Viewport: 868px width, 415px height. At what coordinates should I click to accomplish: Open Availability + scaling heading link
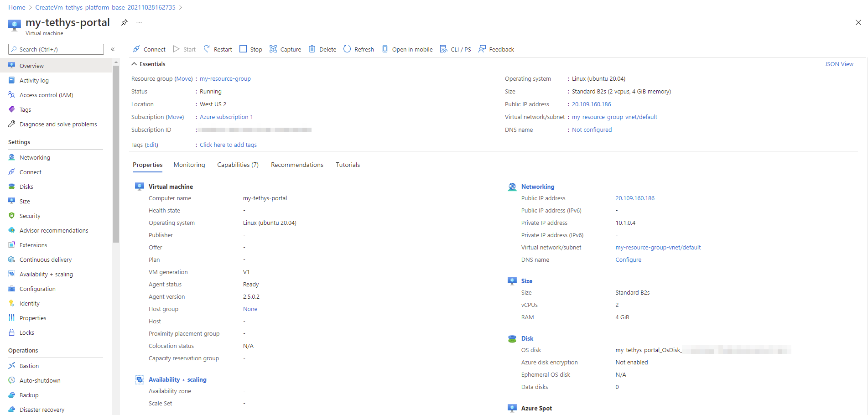click(x=177, y=379)
